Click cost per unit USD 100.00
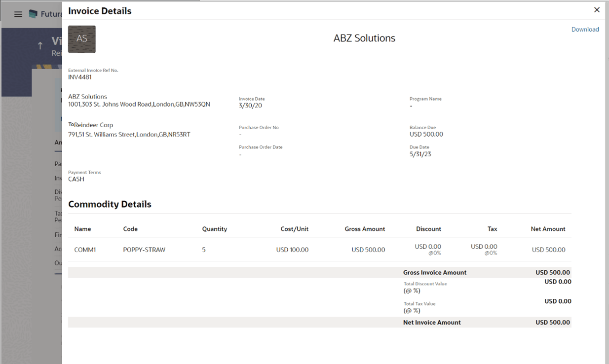The height and width of the screenshot is (364, 609). click(292, 250)
